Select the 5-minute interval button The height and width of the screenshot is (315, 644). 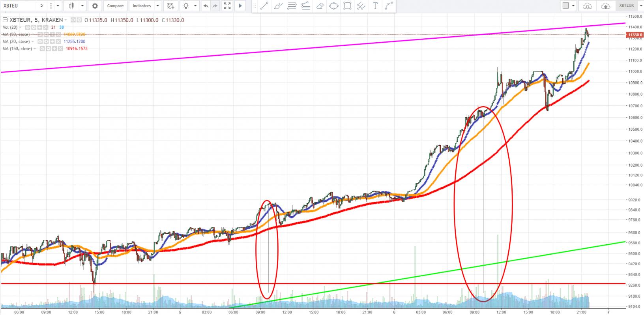point(41,6)
